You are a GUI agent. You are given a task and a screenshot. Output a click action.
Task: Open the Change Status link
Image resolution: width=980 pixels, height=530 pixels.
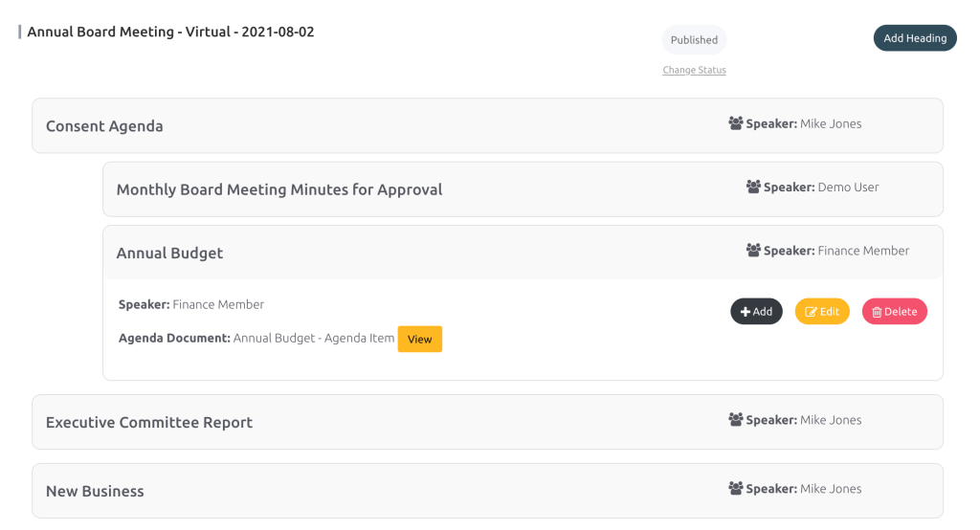(x=694, y=70)
